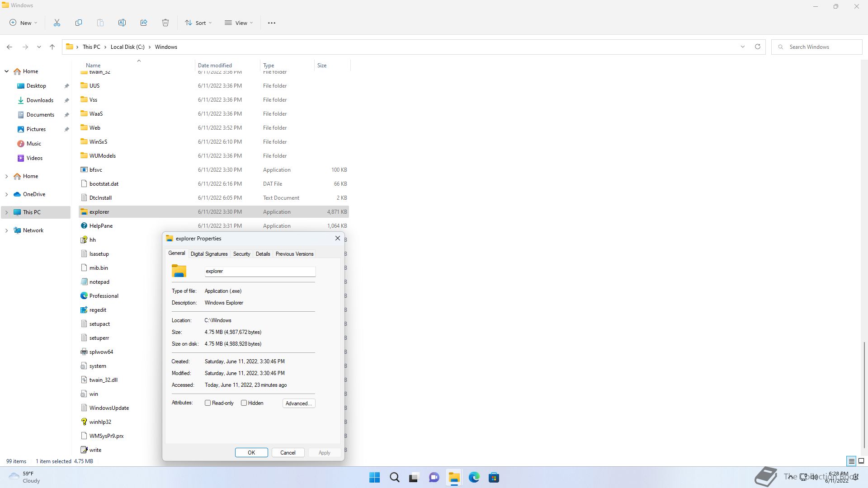868x488 pixels.
Task: Expand the OneDrive tree node
Action: tap(6, 194)
